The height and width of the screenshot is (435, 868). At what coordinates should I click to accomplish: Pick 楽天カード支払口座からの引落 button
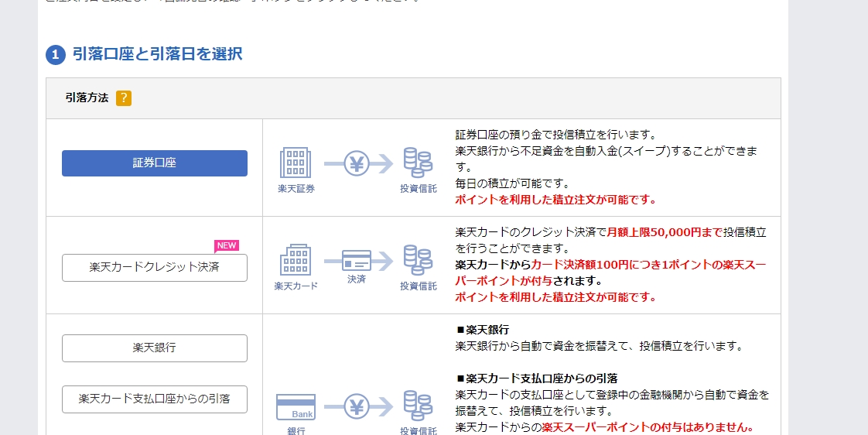pyautogui.click(x=155, y=399)
